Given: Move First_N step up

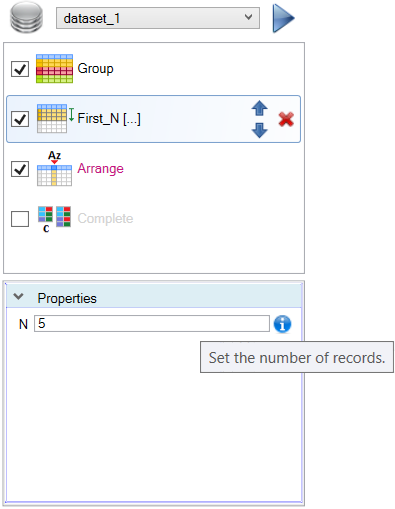Looking at the screenshot, I should [260, 108].
